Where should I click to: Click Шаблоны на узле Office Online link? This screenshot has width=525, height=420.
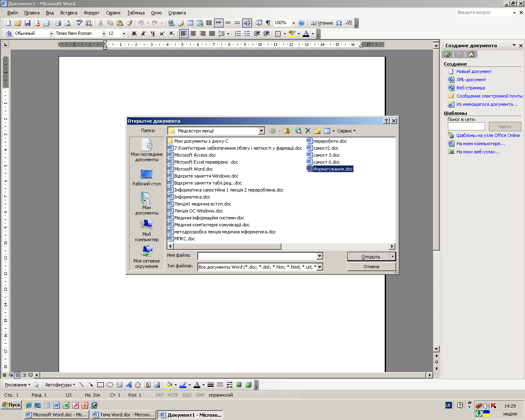(488, 135)
